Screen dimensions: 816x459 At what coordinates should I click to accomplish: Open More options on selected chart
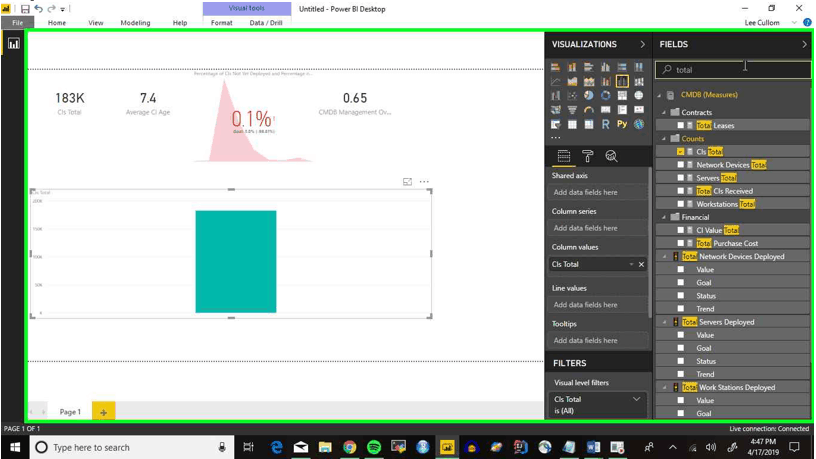424,182
